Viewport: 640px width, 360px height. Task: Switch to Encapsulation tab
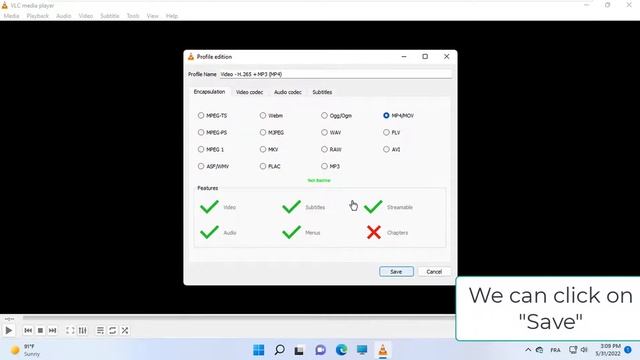click(209, 92)
